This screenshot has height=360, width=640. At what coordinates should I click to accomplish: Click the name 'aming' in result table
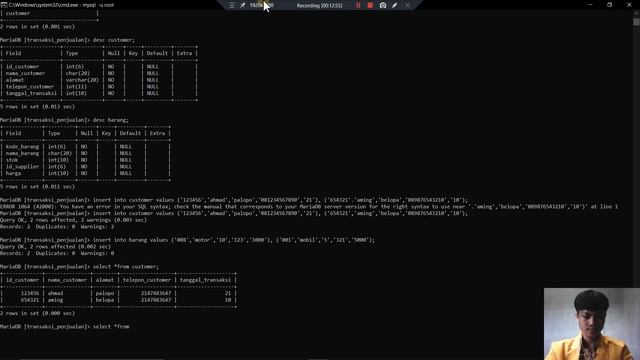pos(56,300)
